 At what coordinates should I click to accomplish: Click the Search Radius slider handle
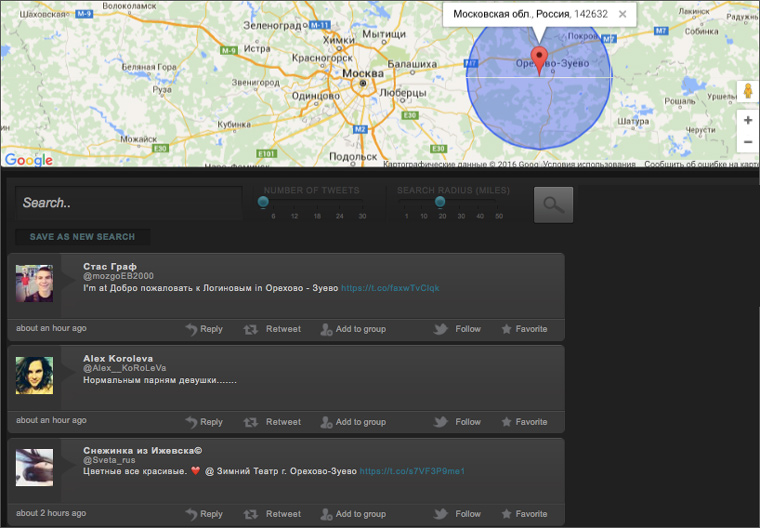(440, 202)
